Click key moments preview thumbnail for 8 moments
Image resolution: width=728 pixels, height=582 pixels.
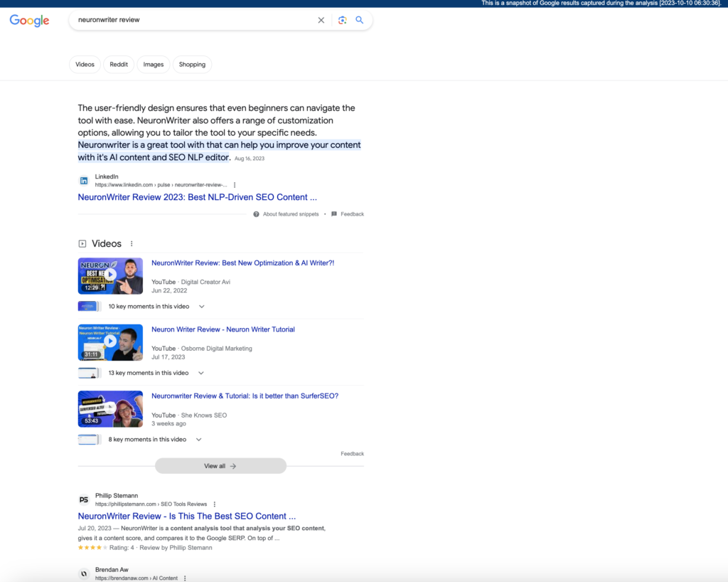click(89, 440)
